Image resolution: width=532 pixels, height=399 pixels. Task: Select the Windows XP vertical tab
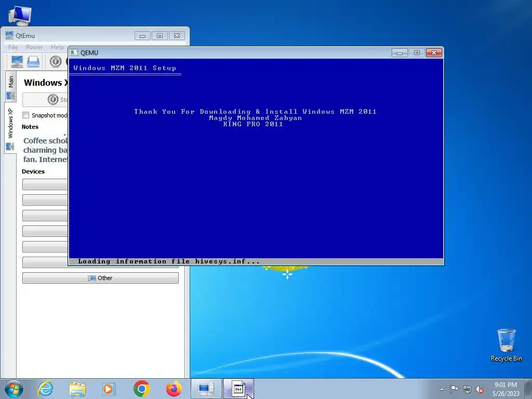tap(10, 128)
